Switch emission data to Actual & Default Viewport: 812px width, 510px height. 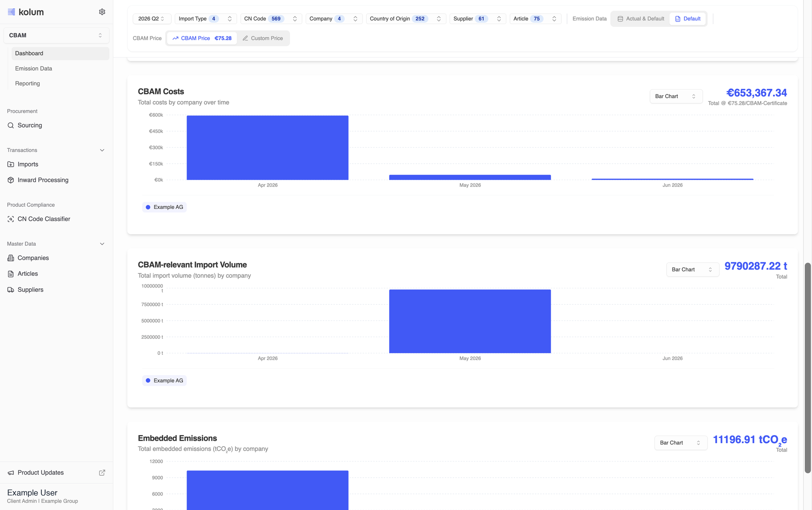pyautogui.click(x=640, y=19)
